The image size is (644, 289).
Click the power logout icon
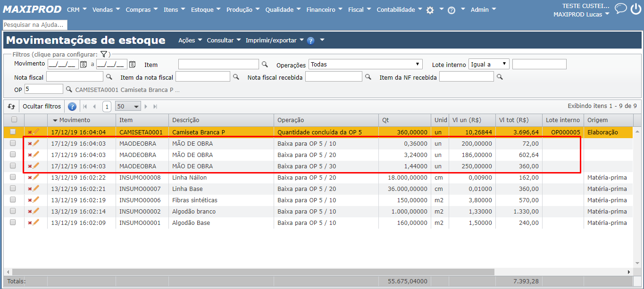coord(636,8)
